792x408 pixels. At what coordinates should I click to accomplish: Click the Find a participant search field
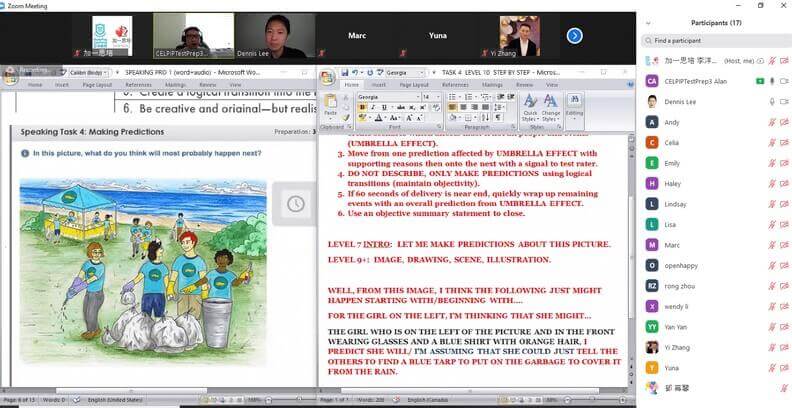[x=715, y=41]
